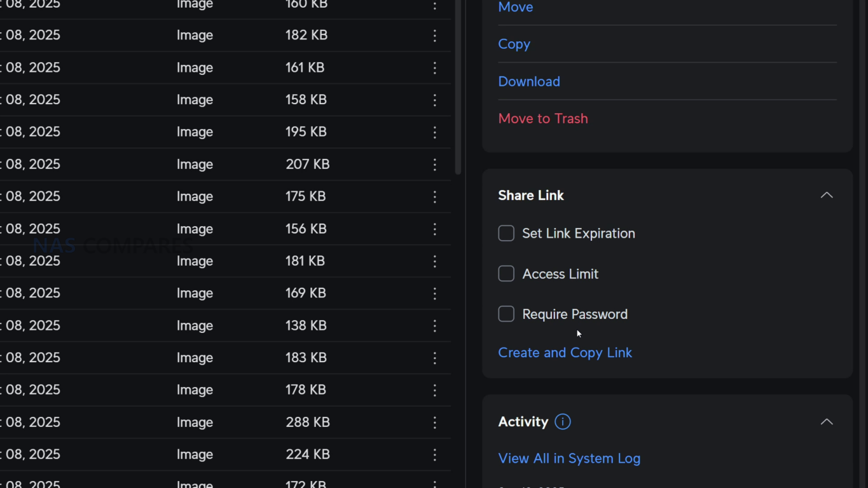
Task: Choose the Download action
Action: click(529, 81)
